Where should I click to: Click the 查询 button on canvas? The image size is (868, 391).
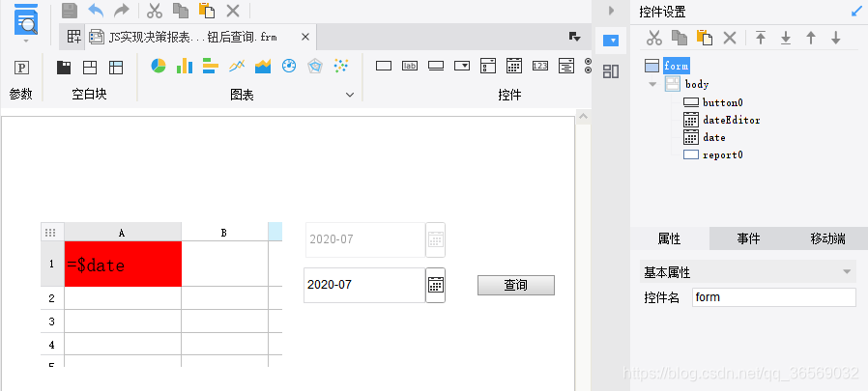pos(516,286)
